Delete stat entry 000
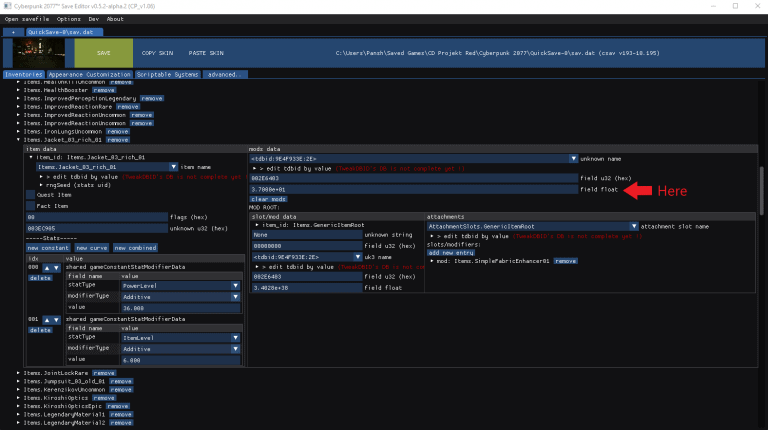Viewport: 768px width, 430px height. click(40, 278)
